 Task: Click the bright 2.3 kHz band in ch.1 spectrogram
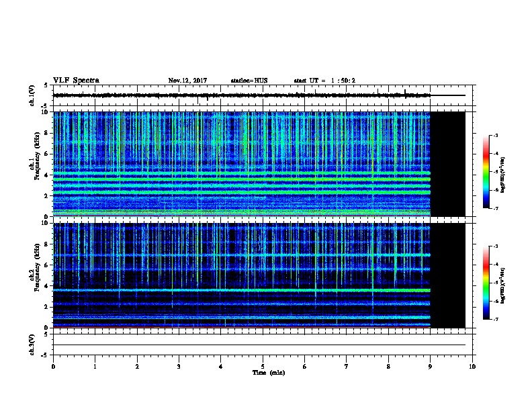point(242,192)
